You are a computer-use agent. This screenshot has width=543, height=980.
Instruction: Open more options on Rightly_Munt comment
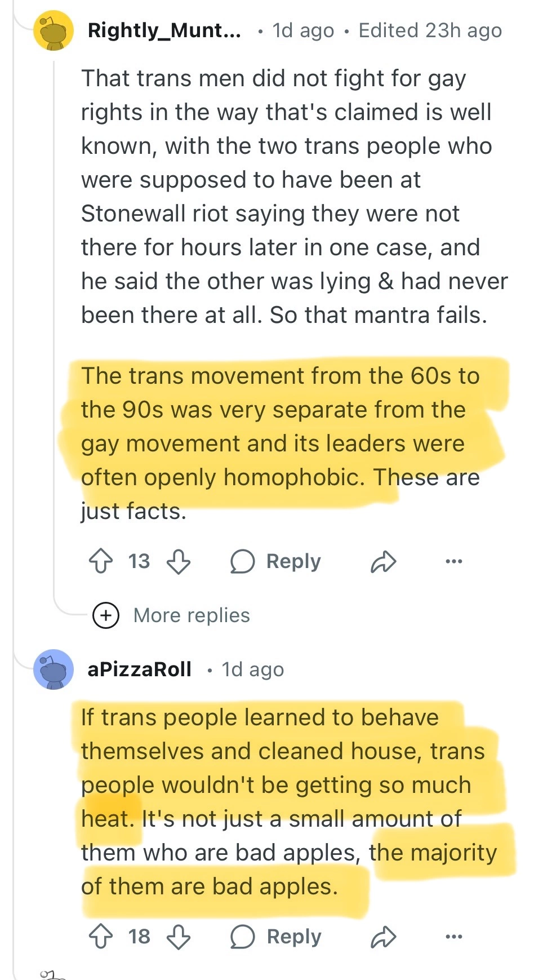[x=453, y=561]
